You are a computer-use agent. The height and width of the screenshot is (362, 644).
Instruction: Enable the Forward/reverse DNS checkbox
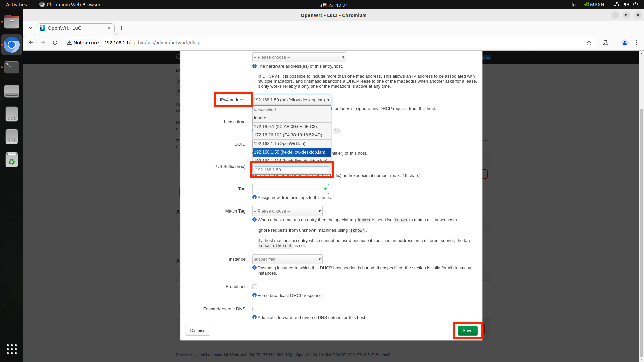pos(255,309)
